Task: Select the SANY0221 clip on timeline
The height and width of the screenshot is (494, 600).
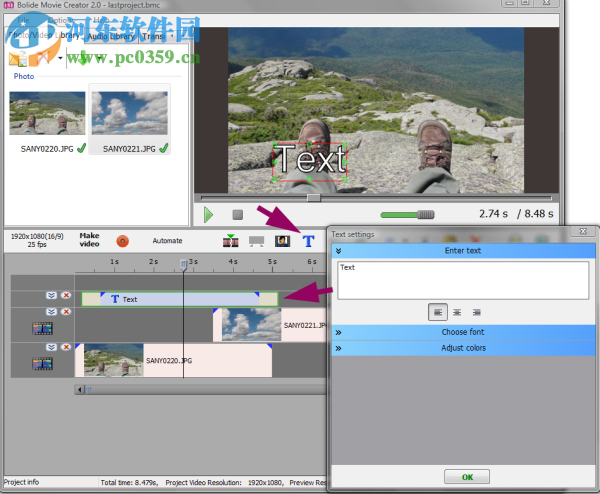Action: (x=270, y=325)
